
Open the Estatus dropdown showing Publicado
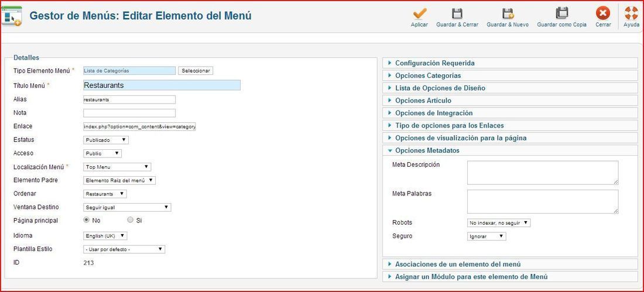point(106,140)
